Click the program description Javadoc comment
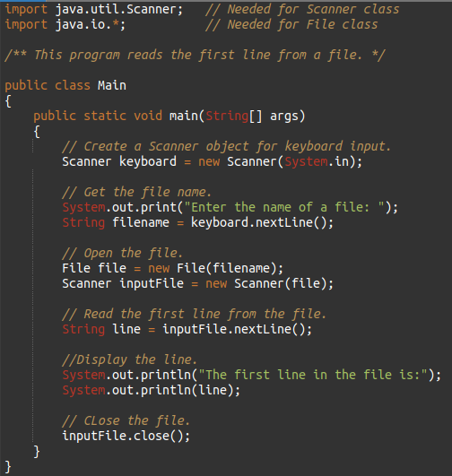Screen dimensions: 452x476 pos(195,55)
